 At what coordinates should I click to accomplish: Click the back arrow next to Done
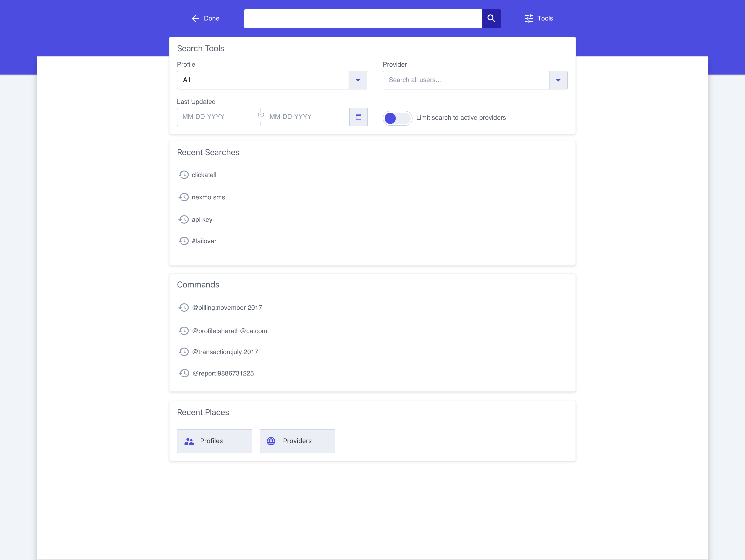click(x=195, y=19)
